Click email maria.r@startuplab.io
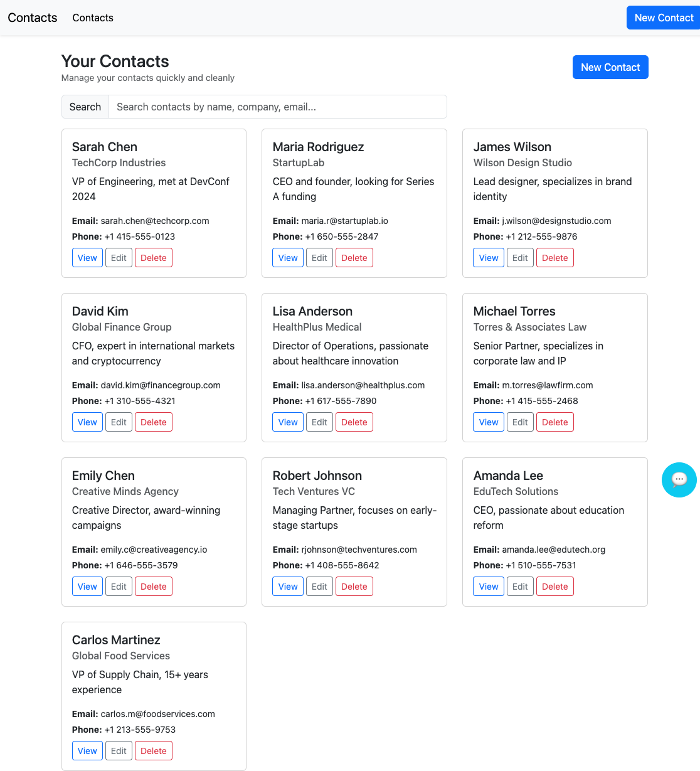The image size is (700, 771). click(x=345, y=221)
